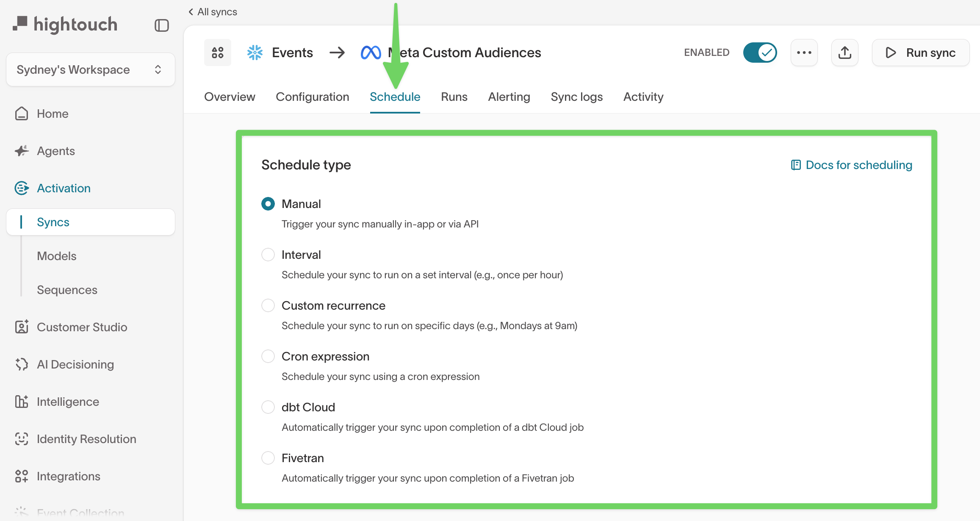This screenshot has width=980, height=521.
Task: Select the Interval schedule type
Action: click(x=268, y=255)
